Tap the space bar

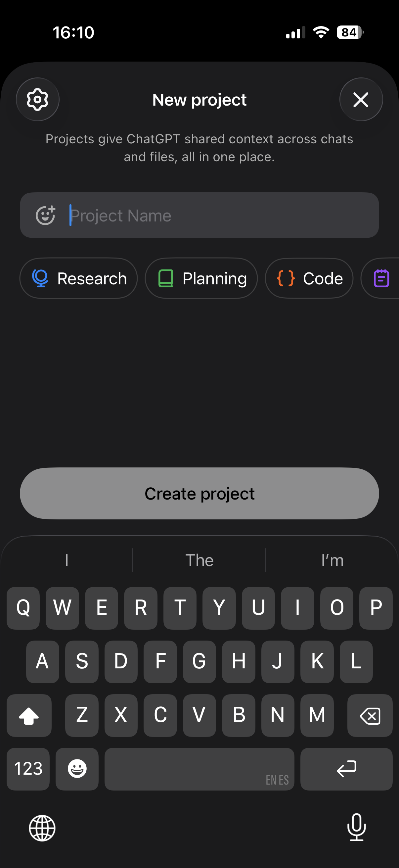[x=199, y=769]
